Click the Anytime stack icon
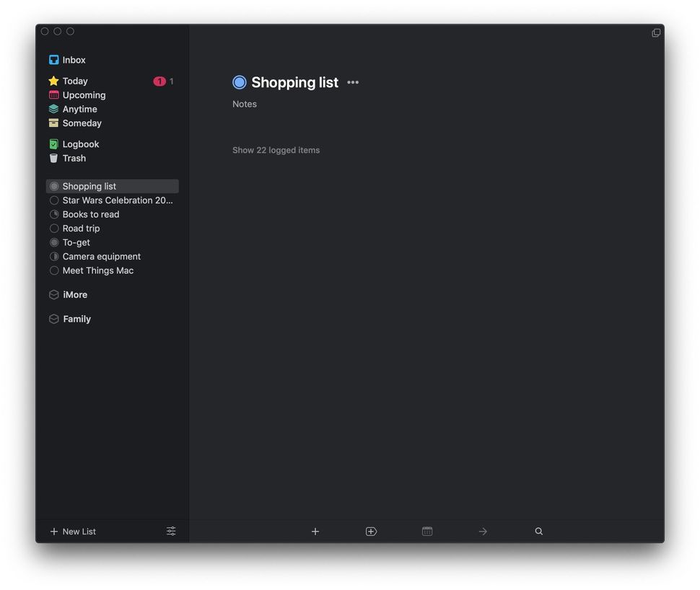This screenshot has width=700, height=590. click(x=54, y=109)
